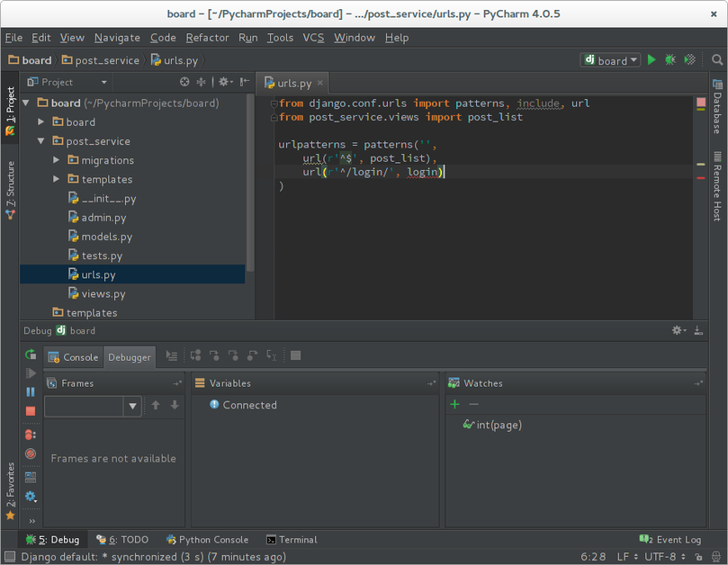728x565 pixels.
Task: Expand the board subfolder
Action: click(40, 121)
